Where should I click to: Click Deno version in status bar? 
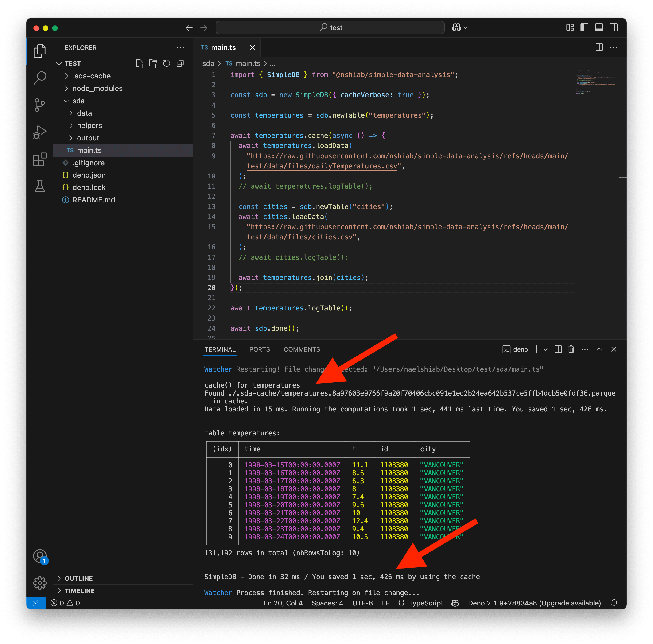(534, 603)
